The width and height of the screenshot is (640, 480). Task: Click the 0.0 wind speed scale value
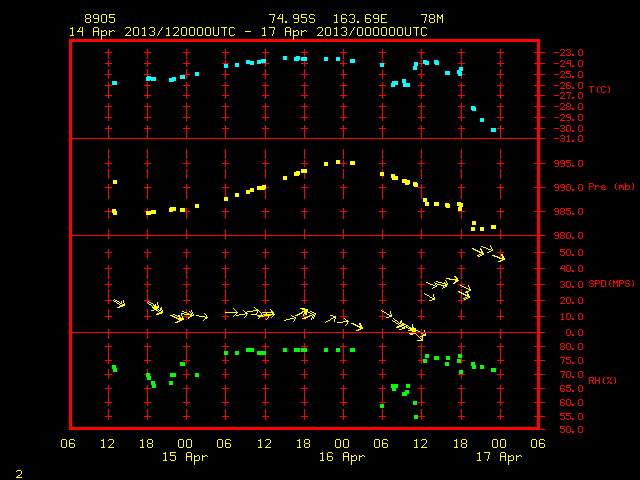click(574, 333)
